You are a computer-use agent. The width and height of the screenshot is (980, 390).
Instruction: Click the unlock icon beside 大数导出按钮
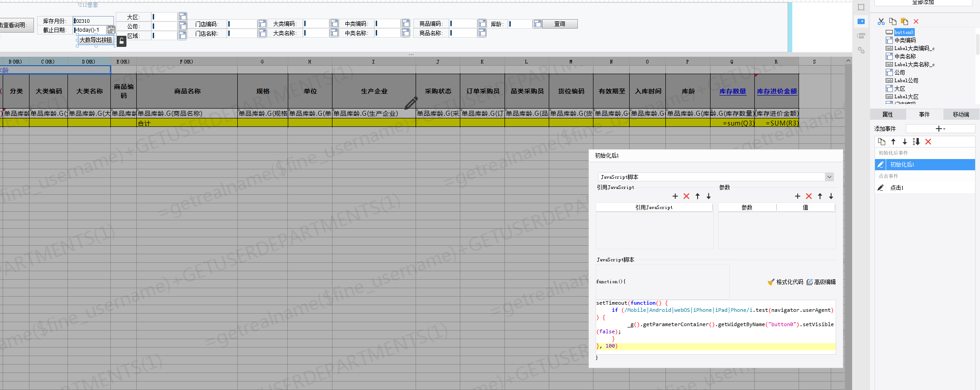click(x=121, y=41)
